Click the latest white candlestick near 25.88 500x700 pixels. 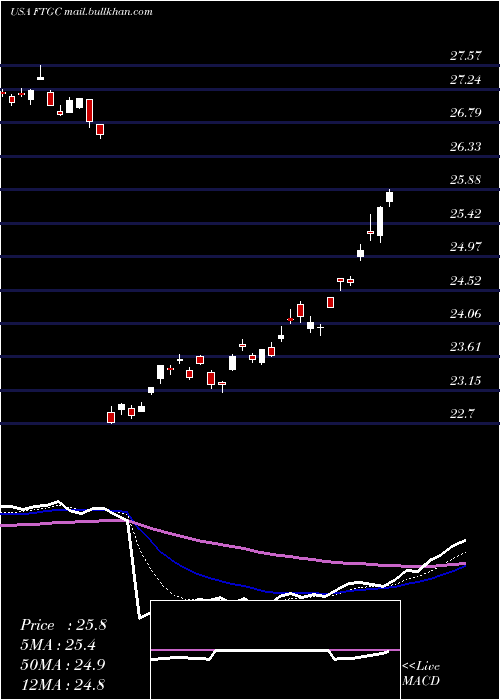point(389,198)
